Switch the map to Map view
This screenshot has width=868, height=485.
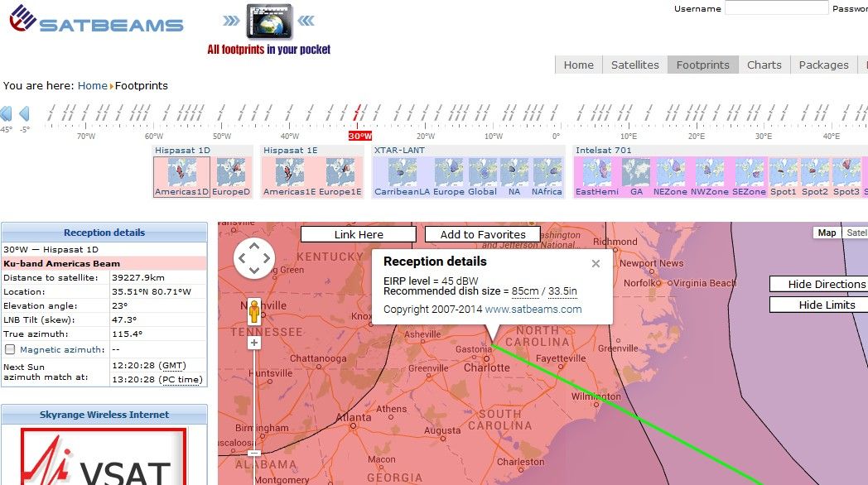tap(827, 233)
